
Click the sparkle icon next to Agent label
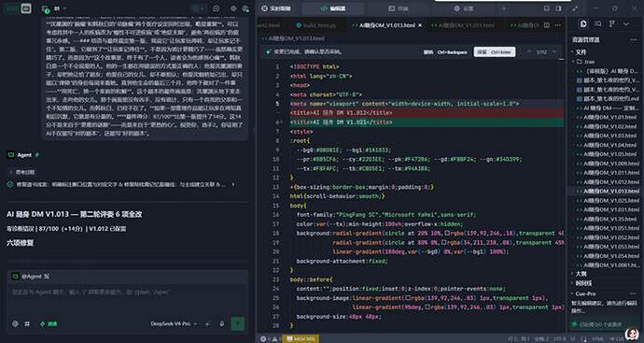pos(37,155)
